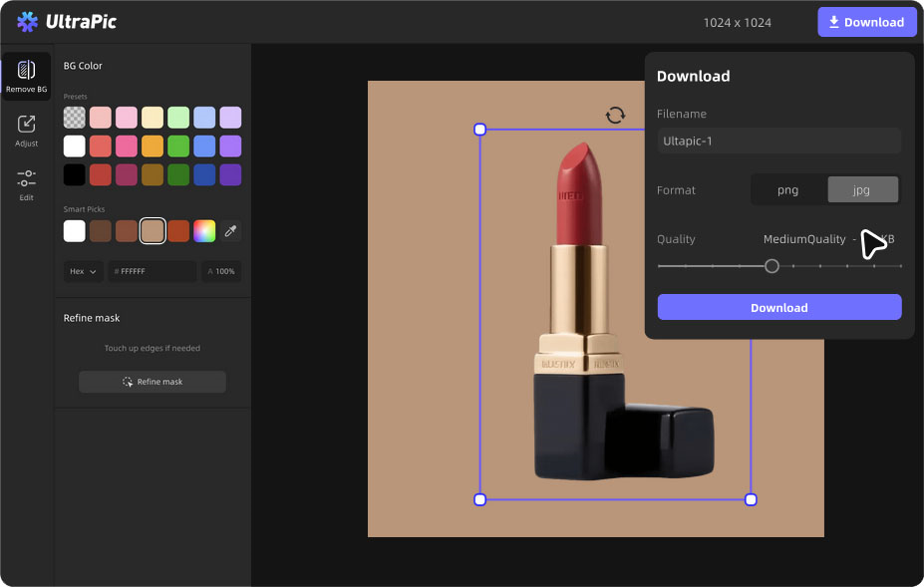Select the transparent checkerboard background preset
The height and width of the screenshot is (587, 924).
click(x=75, y=118)
